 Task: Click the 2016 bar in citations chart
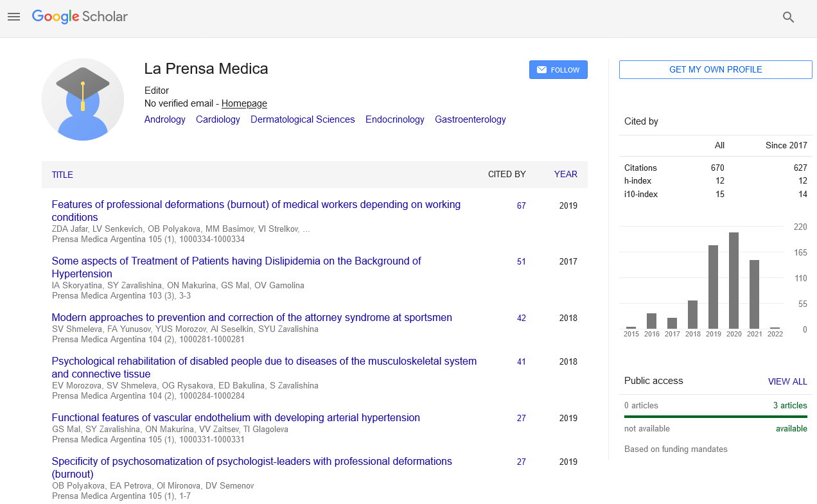pos(651,321)
